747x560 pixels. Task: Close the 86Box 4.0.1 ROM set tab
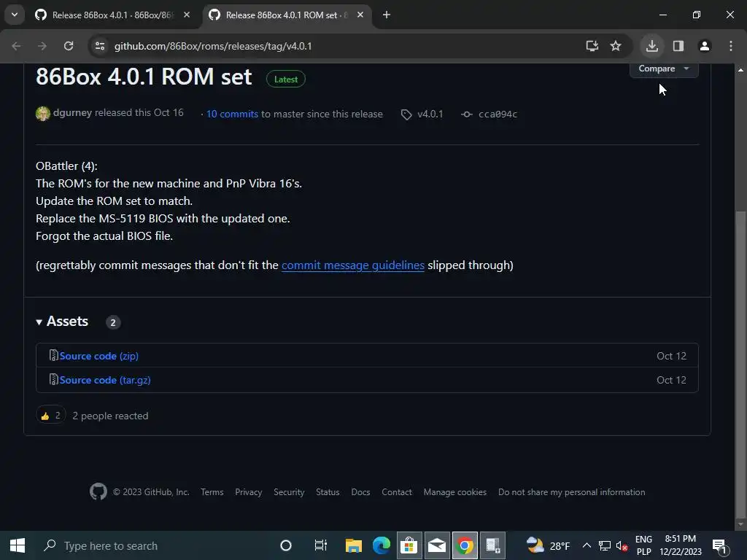(x=360, y=15)
